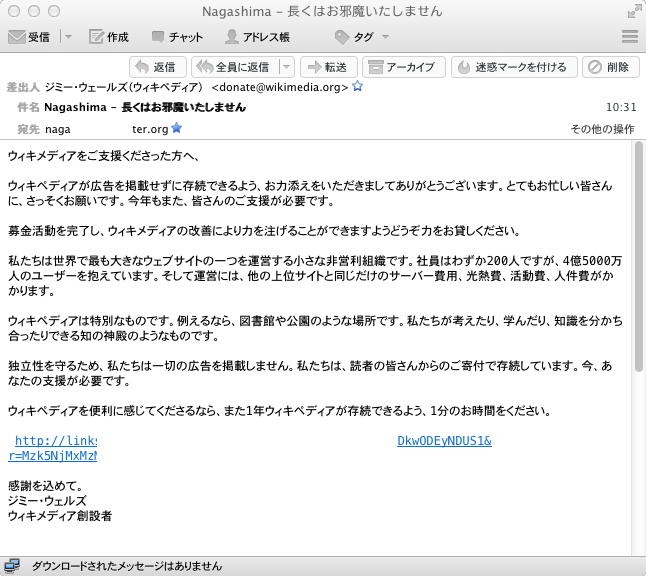Click the subject line 長くはお邪魔いたしません
The image size is (646, 576).
click(x=184, y=107)
